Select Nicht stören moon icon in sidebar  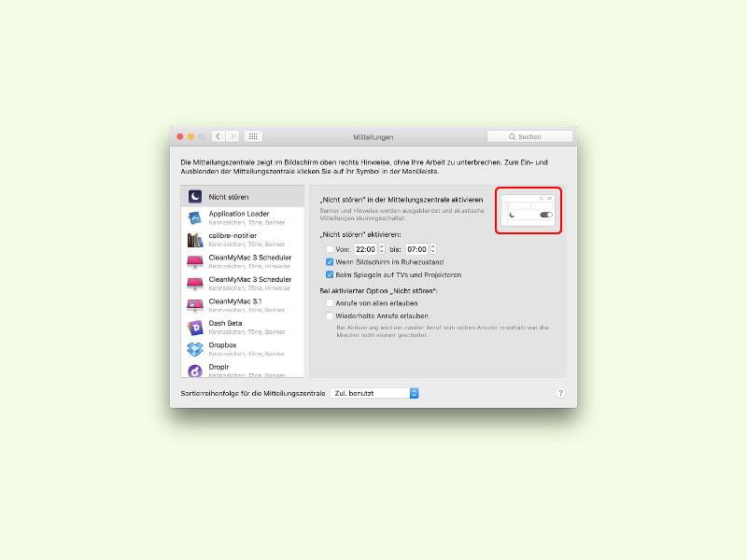tap(195, 196)
